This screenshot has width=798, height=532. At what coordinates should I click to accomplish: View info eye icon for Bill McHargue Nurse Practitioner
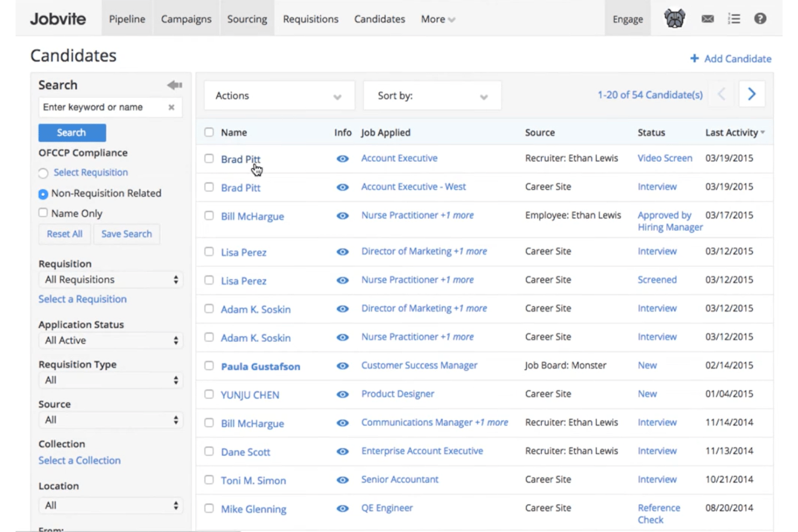click(x=342, y=216)
